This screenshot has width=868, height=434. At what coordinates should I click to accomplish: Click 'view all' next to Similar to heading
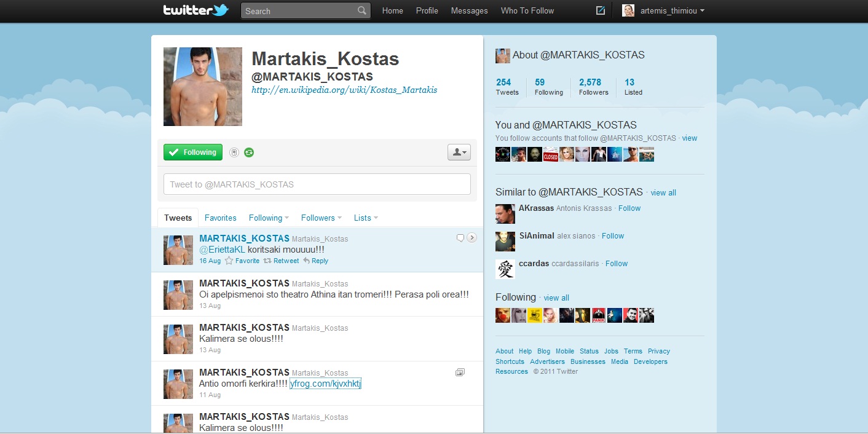663,193
